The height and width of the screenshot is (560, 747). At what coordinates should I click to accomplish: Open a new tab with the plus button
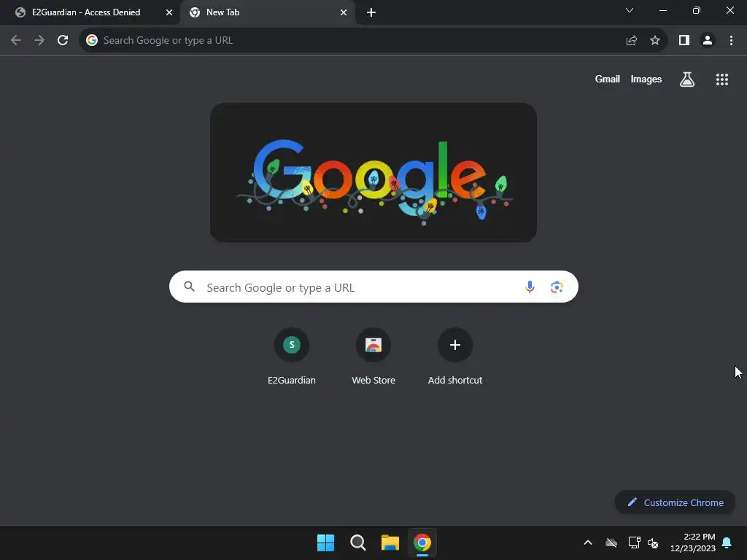pyautogui.click(x=371, y=12)
